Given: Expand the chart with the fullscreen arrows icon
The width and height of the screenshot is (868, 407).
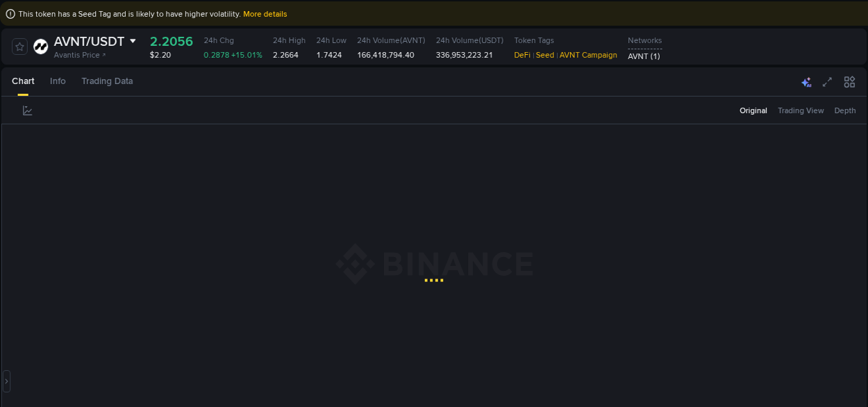Looking at the screenshot, I should [827, 81].
